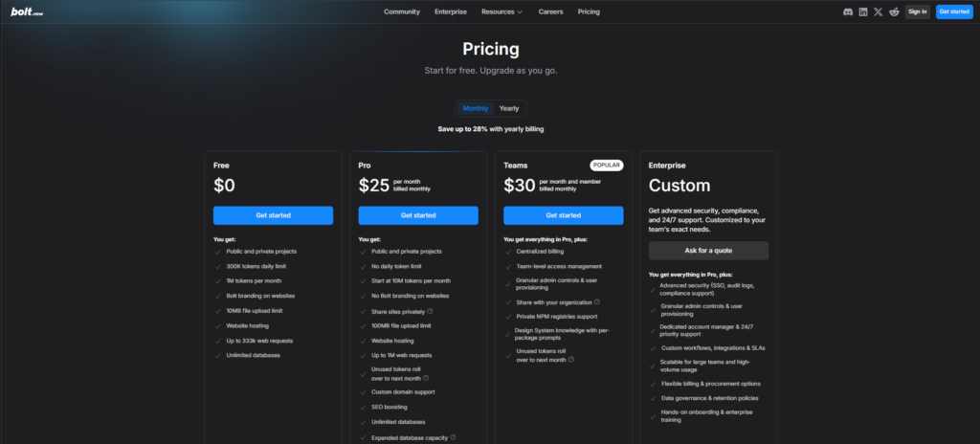Click "Design System knowledge with per-package prompts"

pyautogui.click(x=563, y=334)
